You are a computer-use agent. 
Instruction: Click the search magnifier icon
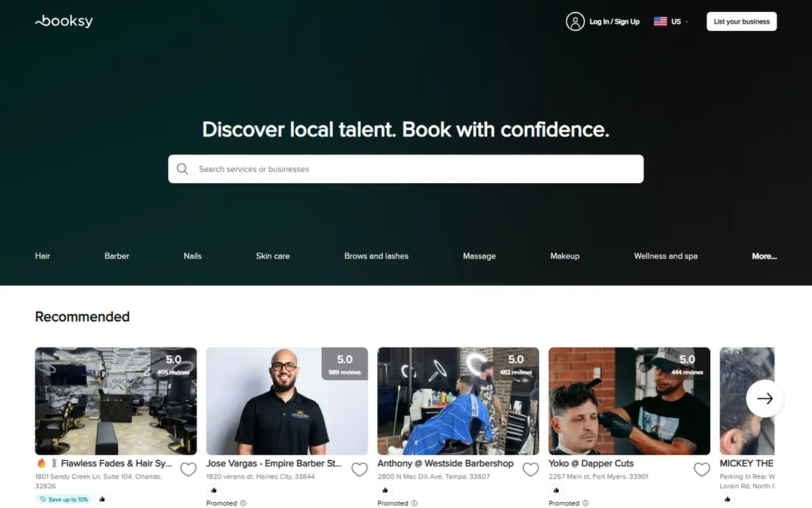tap(182, 169)
